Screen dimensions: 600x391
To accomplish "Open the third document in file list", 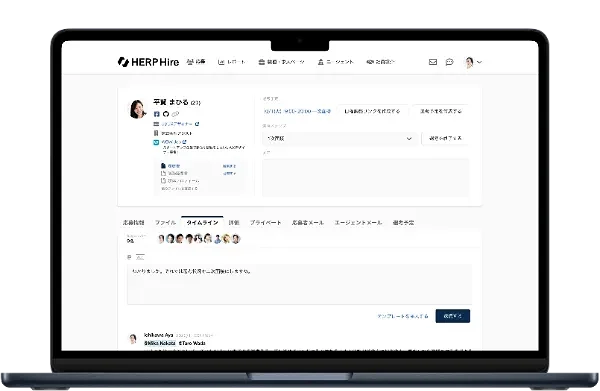I will pos(180,181).
